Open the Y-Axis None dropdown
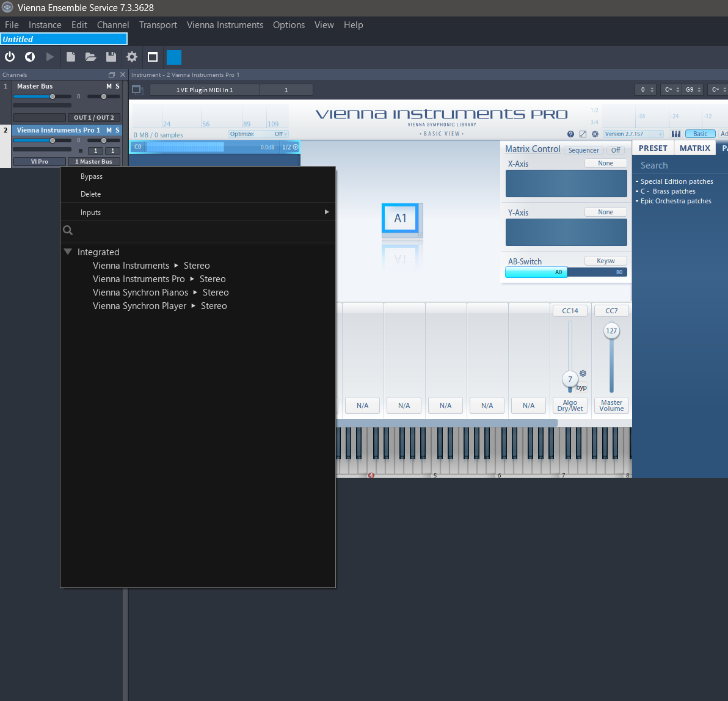 [x=605, y=212]
